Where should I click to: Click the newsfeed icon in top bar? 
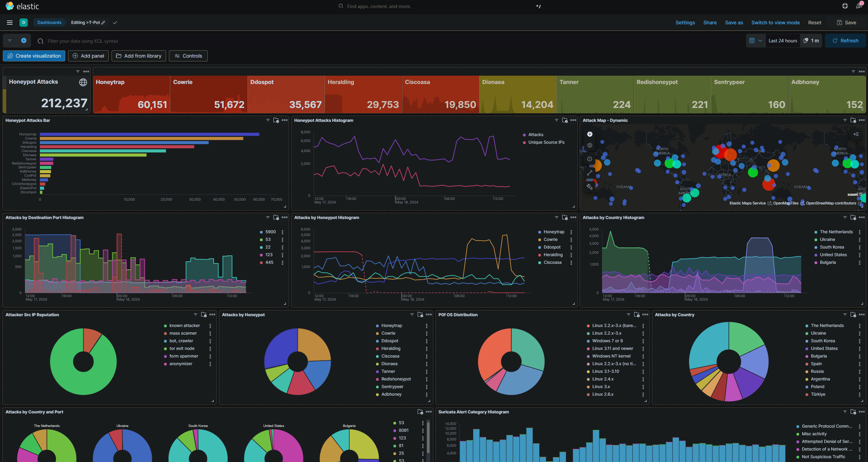tap(859, 6)
